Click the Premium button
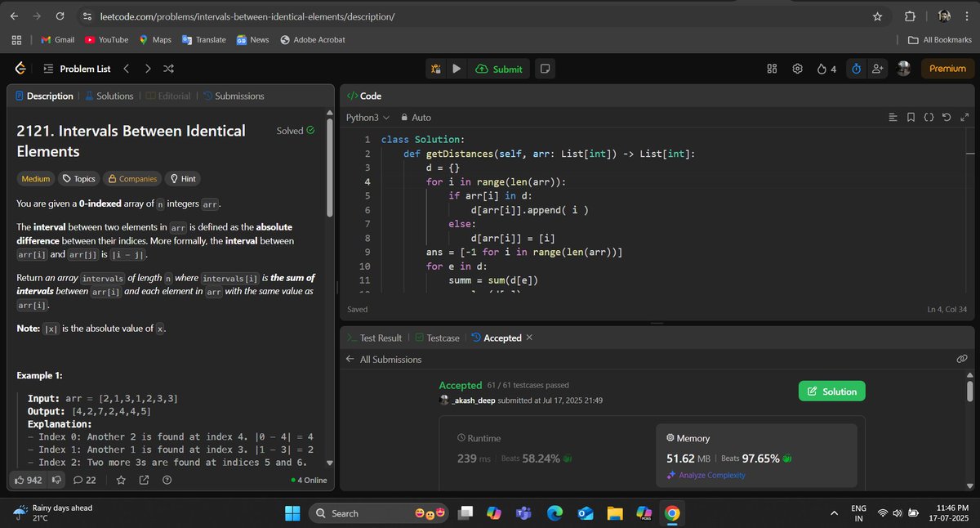980x528 pixels. pos(947,69)
